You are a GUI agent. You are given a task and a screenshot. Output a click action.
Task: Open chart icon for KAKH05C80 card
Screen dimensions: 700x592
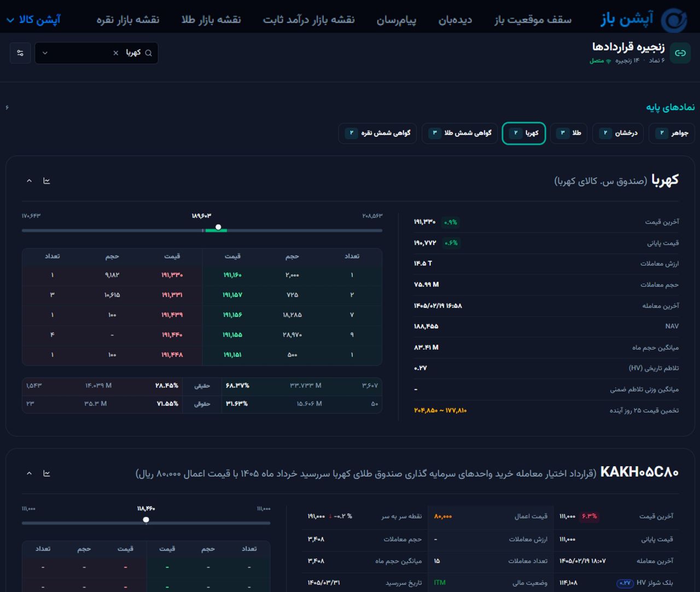click(46, 473)
